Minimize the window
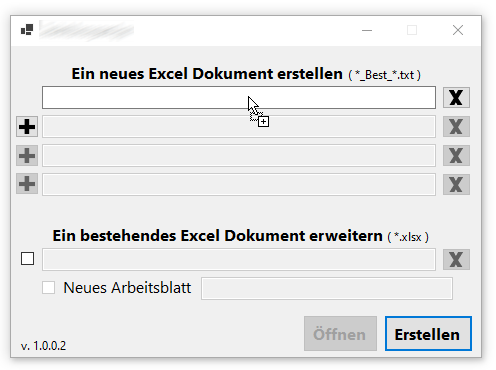496x370 pixels. (x=367, y=30)
